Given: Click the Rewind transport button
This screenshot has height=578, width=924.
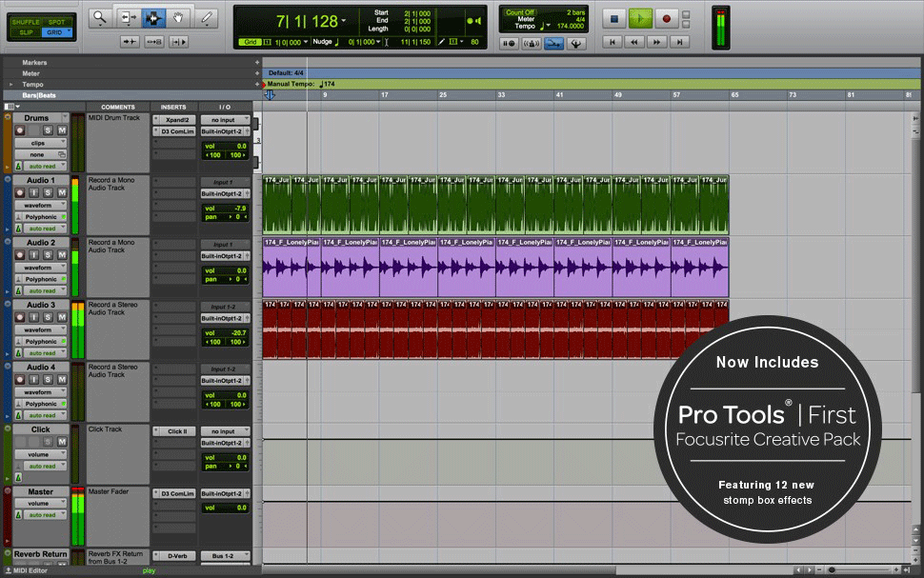Looking at the screenshot, I should (x=634, y=42).
